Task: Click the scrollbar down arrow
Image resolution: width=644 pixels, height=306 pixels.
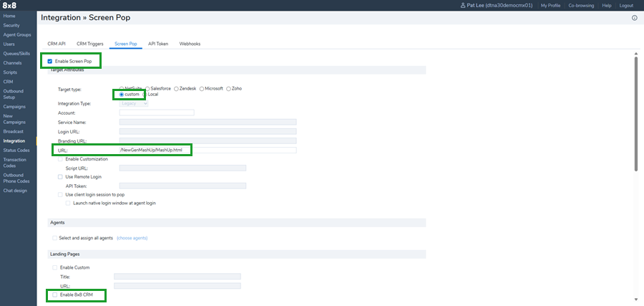Action: coord(635,299)
